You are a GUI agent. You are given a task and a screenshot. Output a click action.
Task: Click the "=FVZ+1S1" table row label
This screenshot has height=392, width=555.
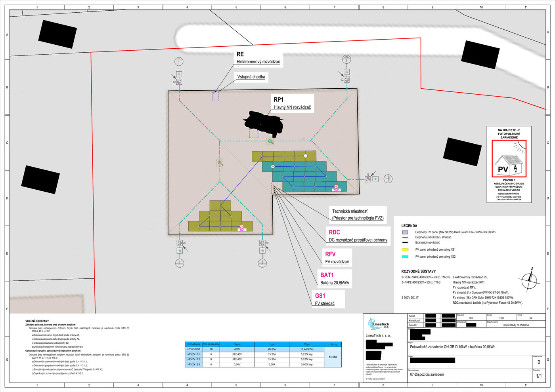[194, 354]
